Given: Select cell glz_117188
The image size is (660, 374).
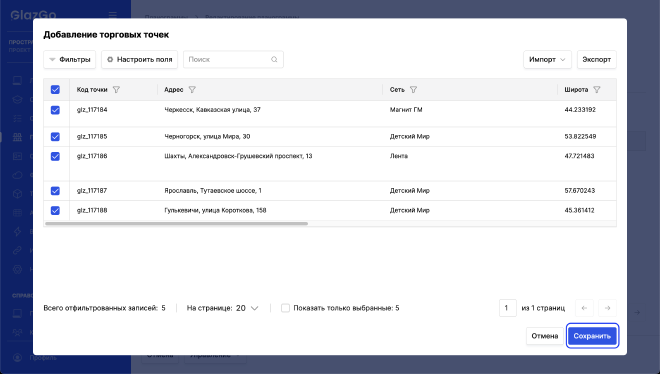Looking at the screenshot, I should point(92,210).
